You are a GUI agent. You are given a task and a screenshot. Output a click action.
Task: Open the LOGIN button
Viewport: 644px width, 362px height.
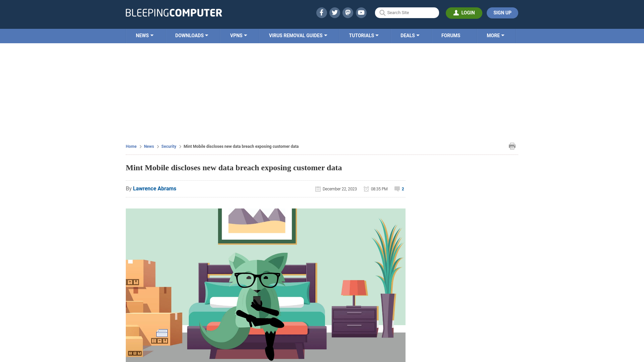(x=464, y=13)
